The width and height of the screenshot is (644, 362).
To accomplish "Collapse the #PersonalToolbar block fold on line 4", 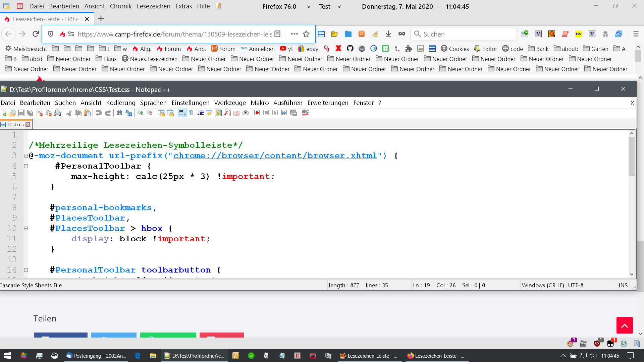I will (26, 166).
